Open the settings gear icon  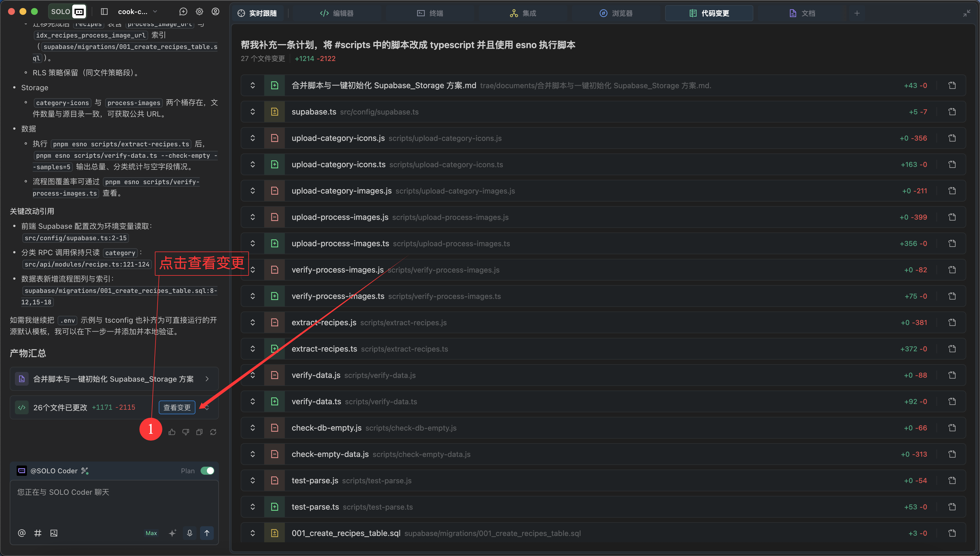tap(199, 12)
